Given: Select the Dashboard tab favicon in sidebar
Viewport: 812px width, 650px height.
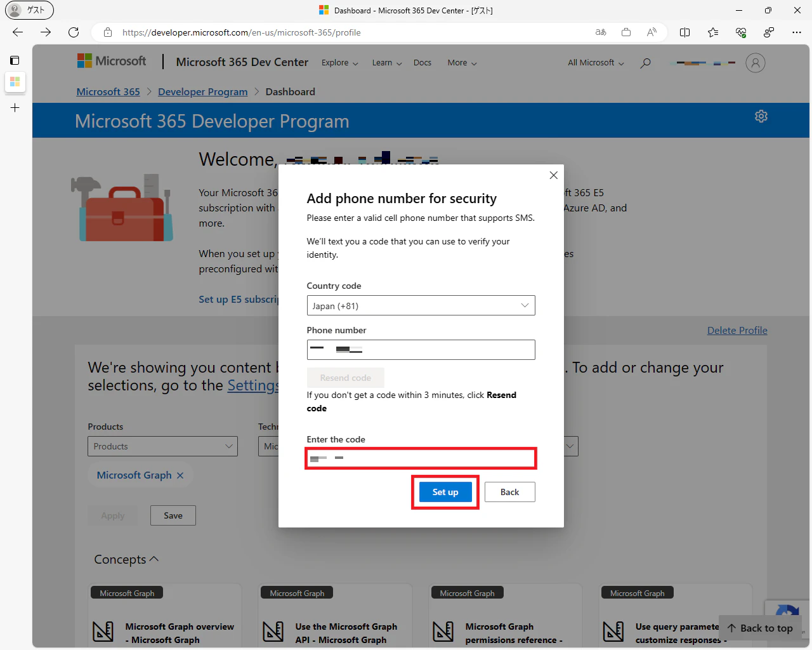Looking at the screenshot, I should 15,82.
